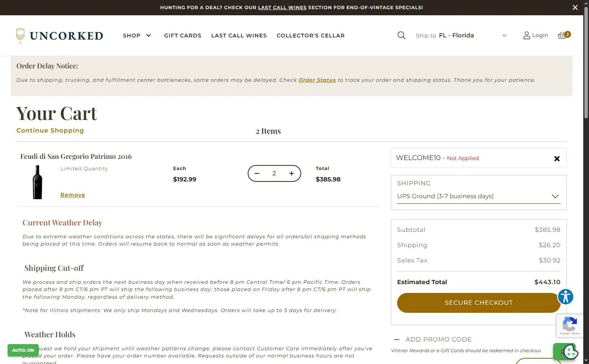Image resolution: width=589 pixels, height=364 pixels.
Task: Remove the Feudi di San Gregorio item
Action: [73, 195]
